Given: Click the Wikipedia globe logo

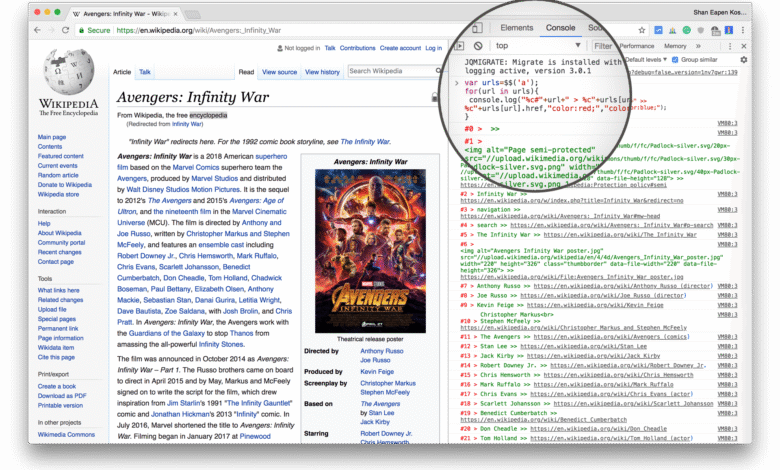Looking at the screenshot, I should tap(69, 72).
